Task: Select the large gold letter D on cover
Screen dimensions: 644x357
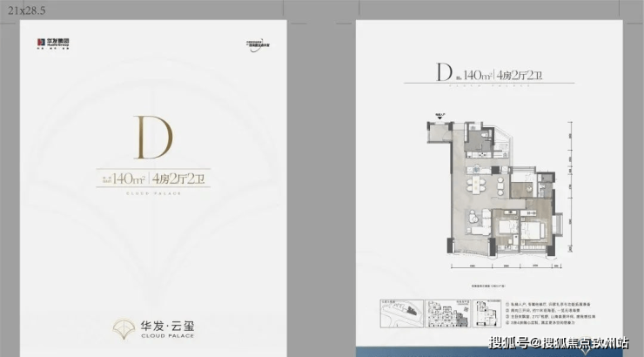Action: tap(153, 138)
